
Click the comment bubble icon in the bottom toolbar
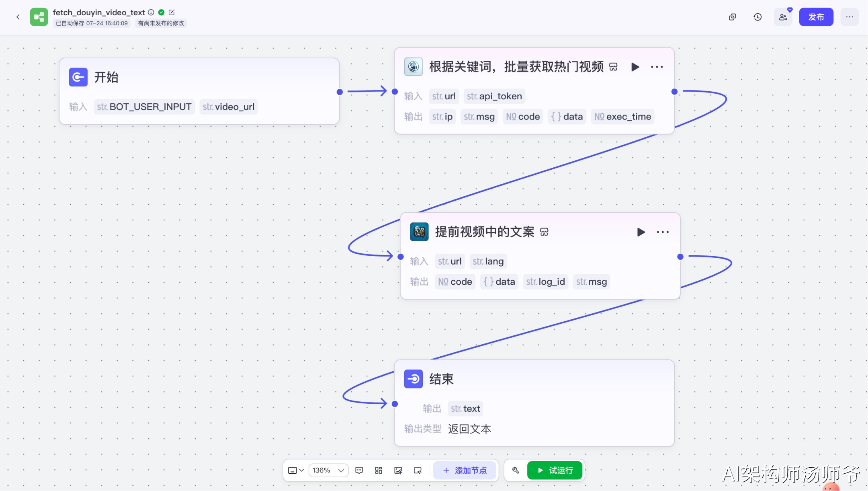tap(359, 470)
